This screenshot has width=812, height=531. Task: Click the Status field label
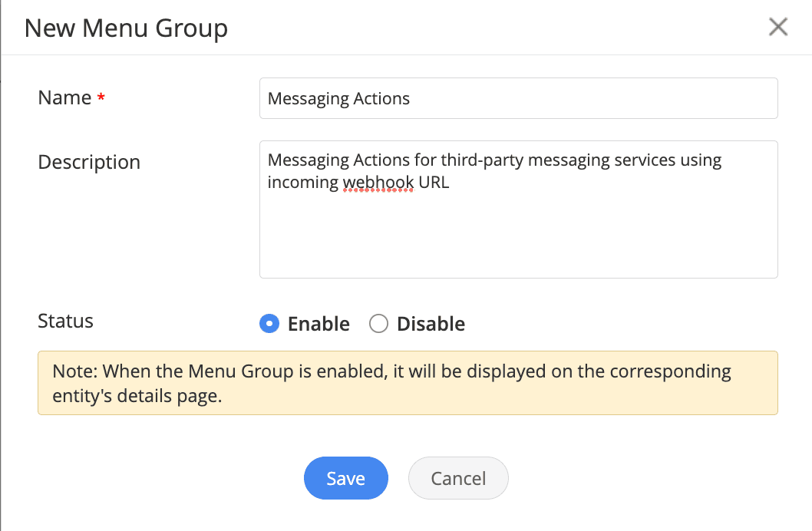click(65, 321)
